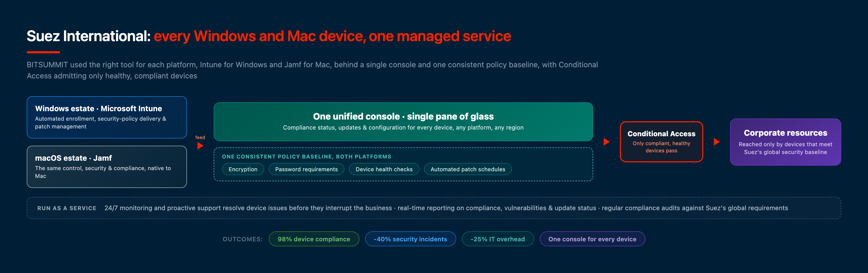Click the macOS estate · Jamf card

(x=107, y=167)
